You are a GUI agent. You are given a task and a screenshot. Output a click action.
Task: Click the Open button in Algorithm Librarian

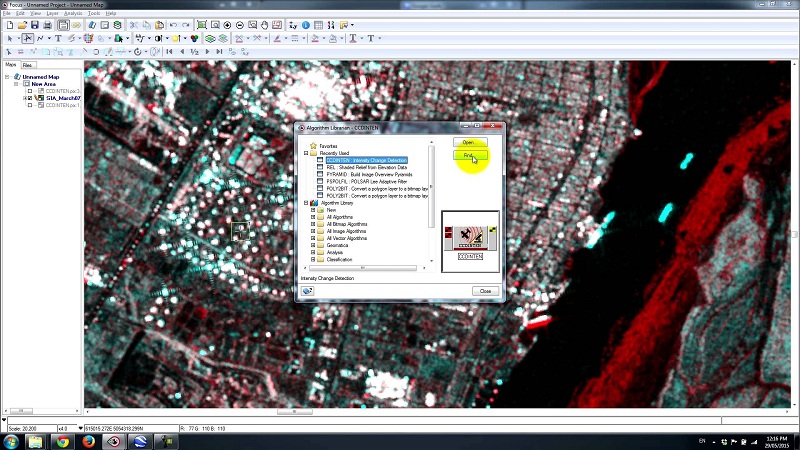pos(468,142)
